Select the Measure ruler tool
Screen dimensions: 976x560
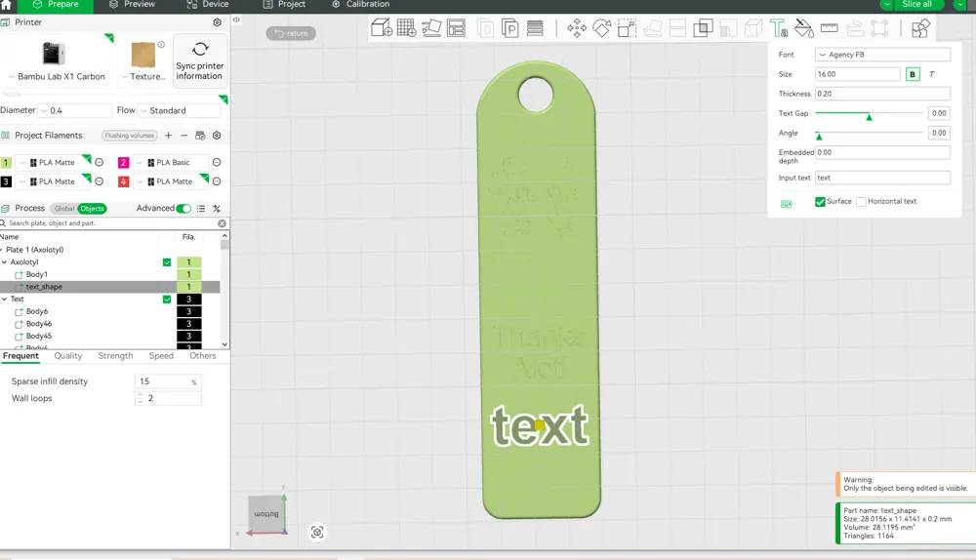tap(829, 28)
